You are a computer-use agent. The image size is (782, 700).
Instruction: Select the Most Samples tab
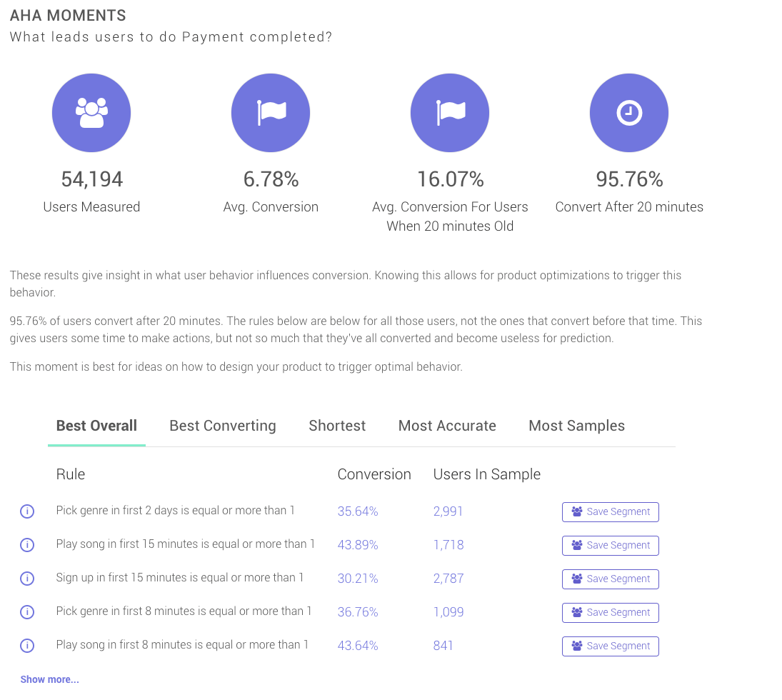click(x=576, y=426)
